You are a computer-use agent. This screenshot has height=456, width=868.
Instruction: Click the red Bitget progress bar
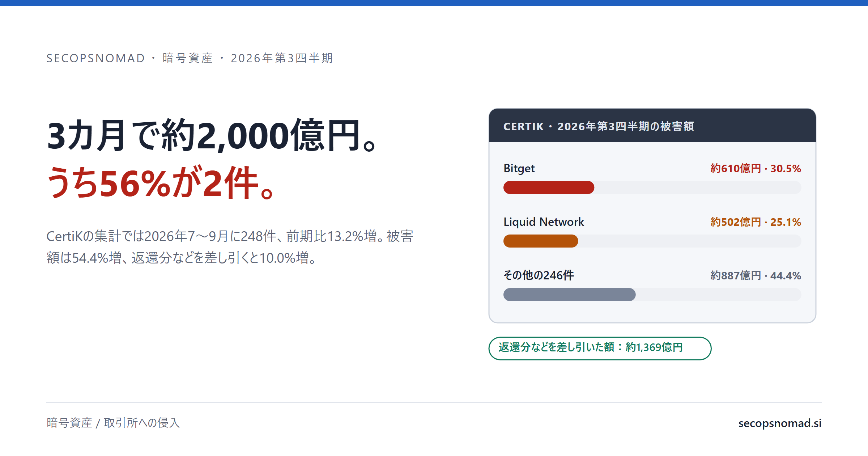point(549,187)
